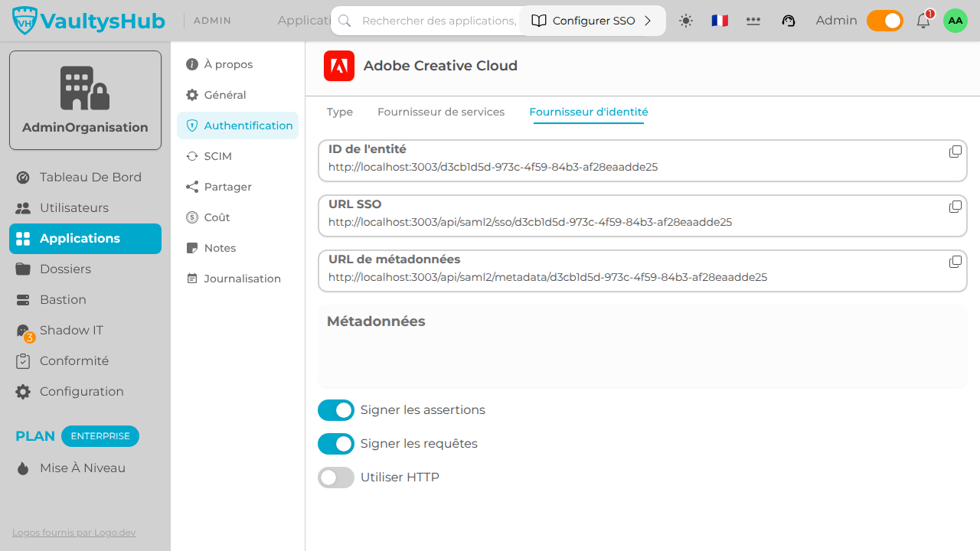980x551 pixels.
Task: Click the URL de métadonnées address text
Action: coord(547,277)
